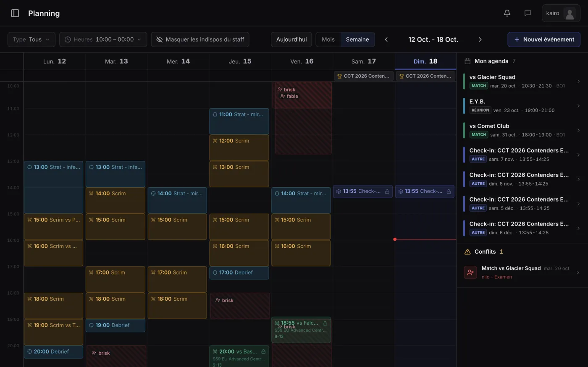Click lock icon on Friday 18:55 match
Viewport: 588px width, 367px height.
click(325, 323)
